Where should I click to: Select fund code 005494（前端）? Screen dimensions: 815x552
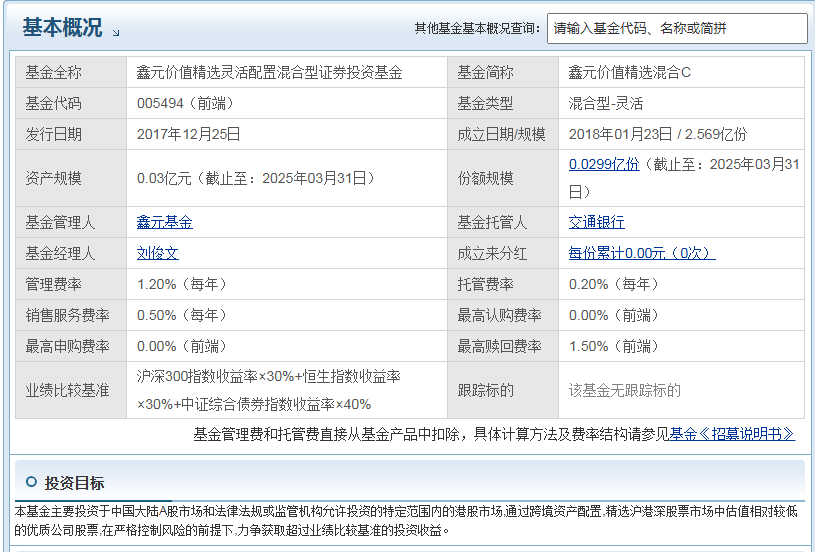coord(187,103)
